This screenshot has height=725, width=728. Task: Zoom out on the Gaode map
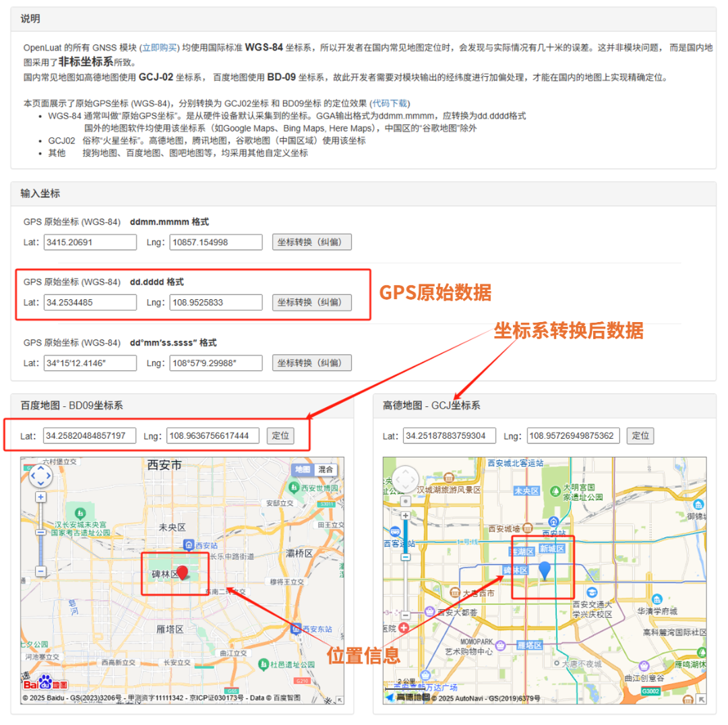[x=405, y=615]
